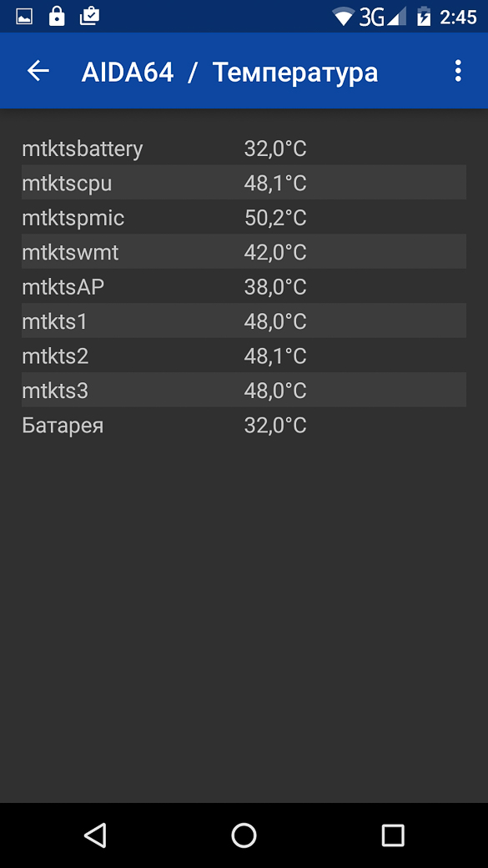Tap the Android back navigation button
The image size is (488, 868).
95,835
